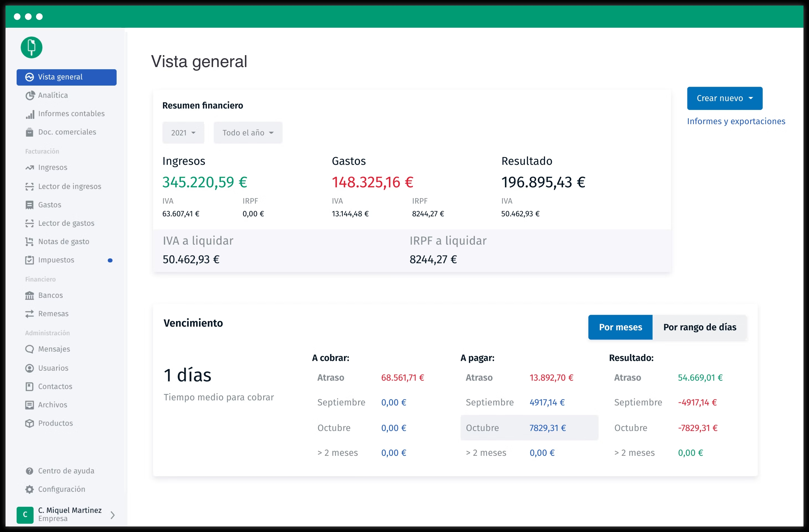Click the Remesas transfer arrows icon

[30, 314]
